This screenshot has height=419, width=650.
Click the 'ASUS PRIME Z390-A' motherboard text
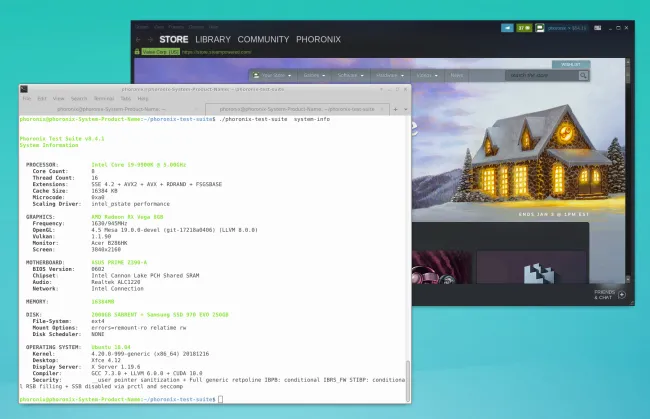pos(119,263)
